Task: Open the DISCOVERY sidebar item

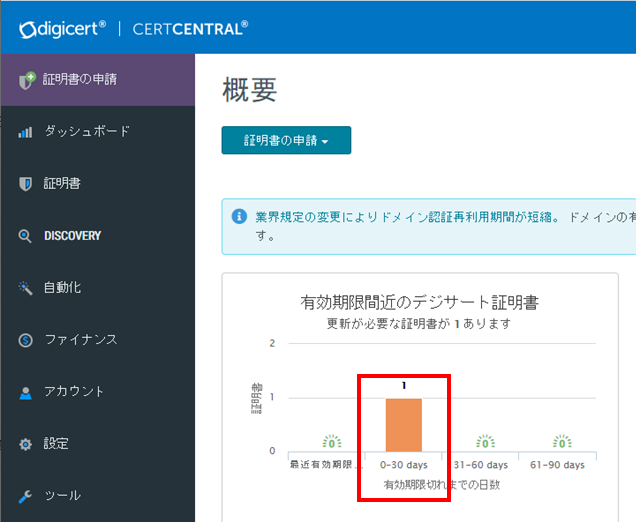Action: click(97, 236)
